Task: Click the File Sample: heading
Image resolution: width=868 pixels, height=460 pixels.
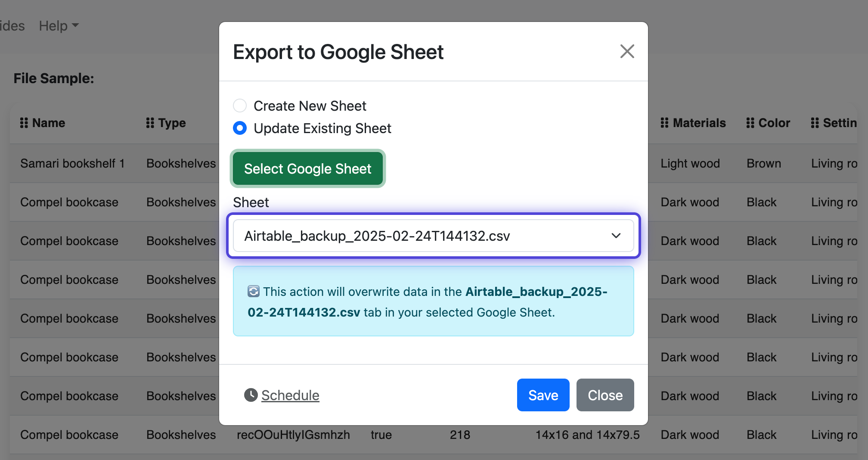Action: pyautogui.click(x=54, y=78)
